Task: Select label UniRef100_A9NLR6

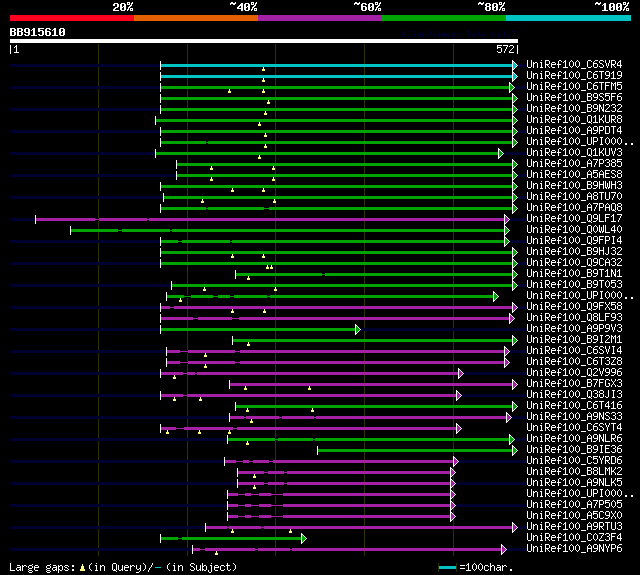Action: (x=574, y=439)
